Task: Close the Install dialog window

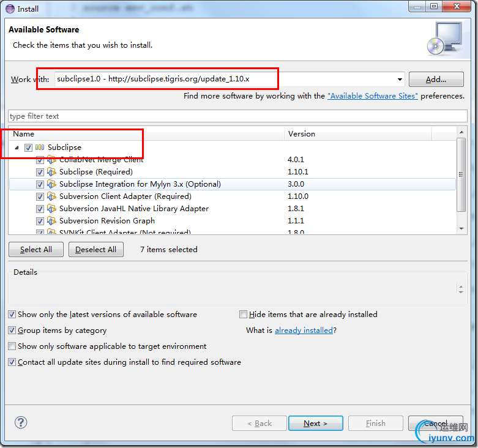Action: coord(457,6)
